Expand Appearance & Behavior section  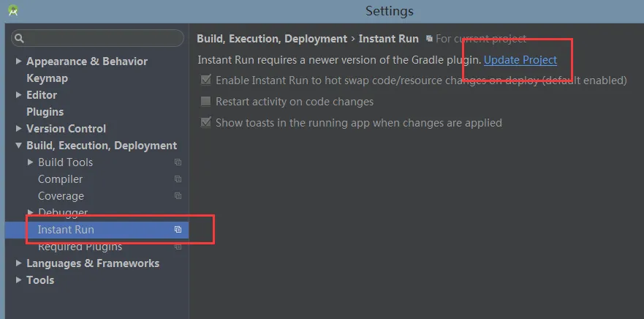19,61
